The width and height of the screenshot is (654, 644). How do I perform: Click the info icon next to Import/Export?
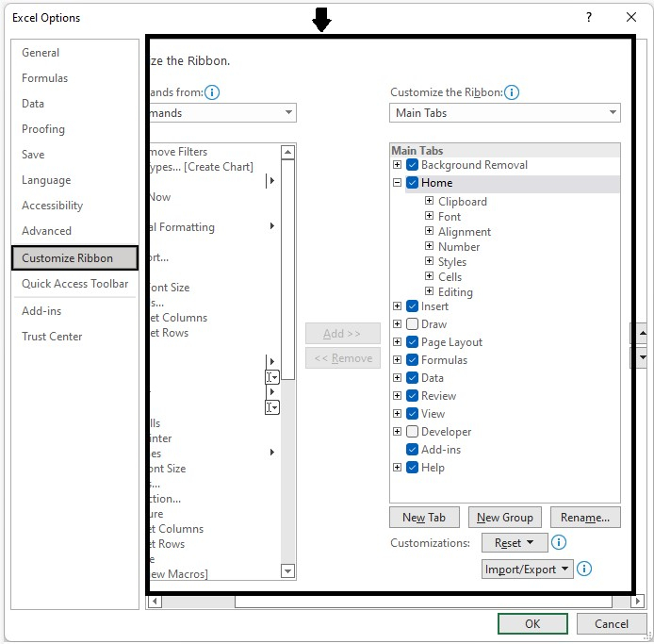tap(584, 569)
